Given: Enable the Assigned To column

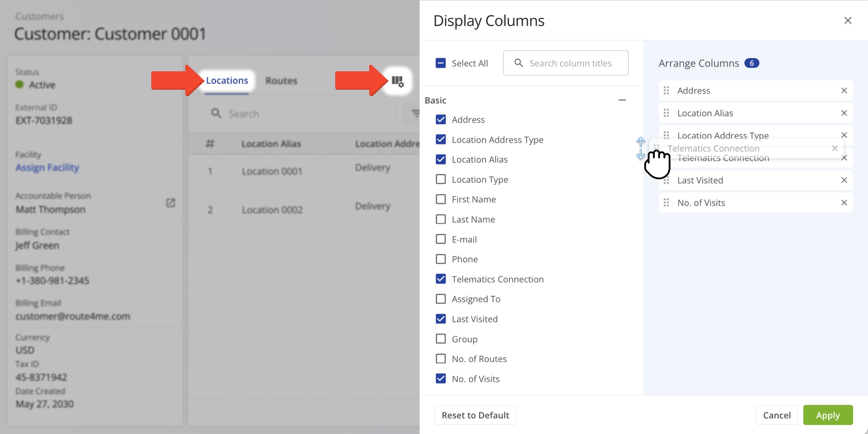Looking at the screenshot, I should click(x=441, y=299).
